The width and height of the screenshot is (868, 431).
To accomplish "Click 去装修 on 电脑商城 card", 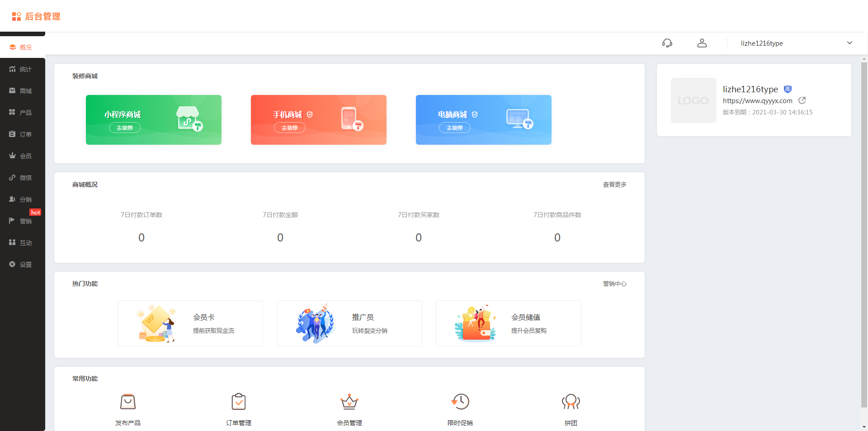I will click(455, 128).
